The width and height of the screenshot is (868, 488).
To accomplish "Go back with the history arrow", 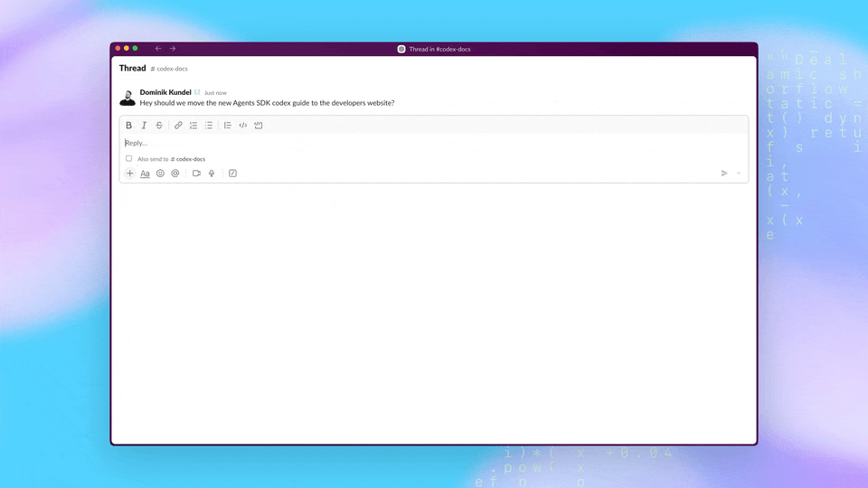I will (158, 49).
